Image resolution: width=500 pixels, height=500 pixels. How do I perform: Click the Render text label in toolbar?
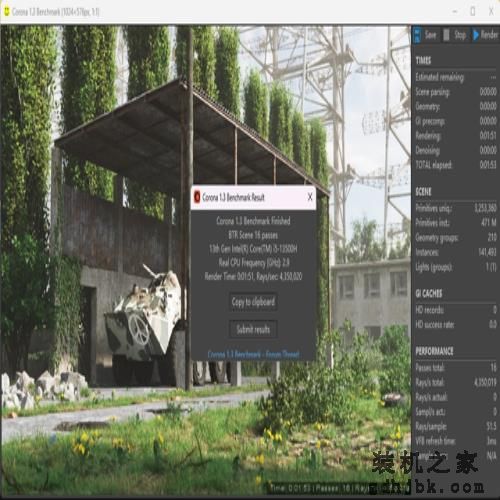(489, 35)
